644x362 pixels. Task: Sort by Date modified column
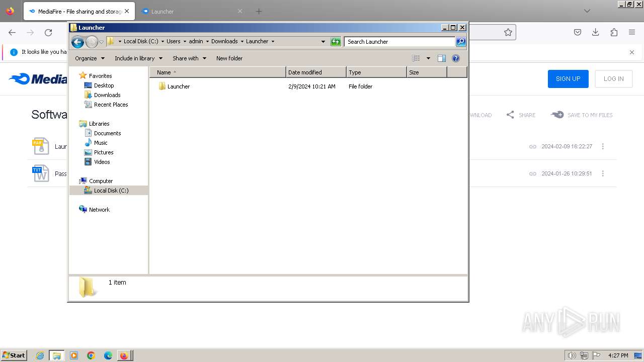coord(316,72)
